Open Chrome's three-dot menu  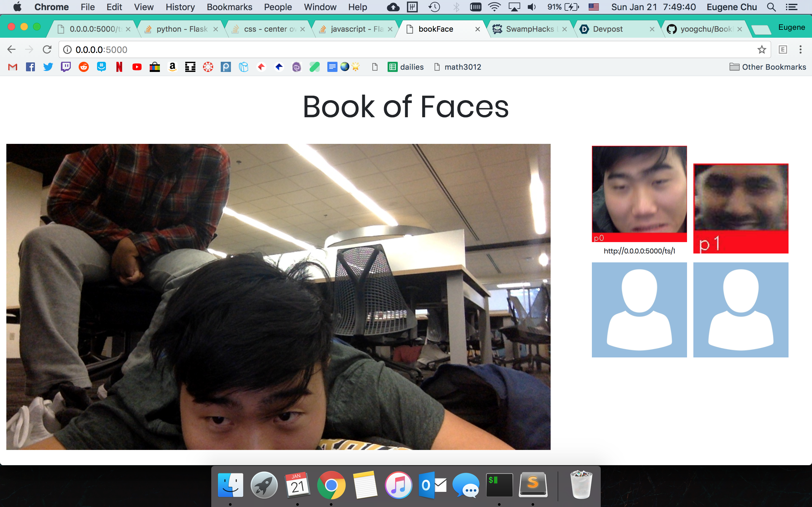[x=800, y=50]
